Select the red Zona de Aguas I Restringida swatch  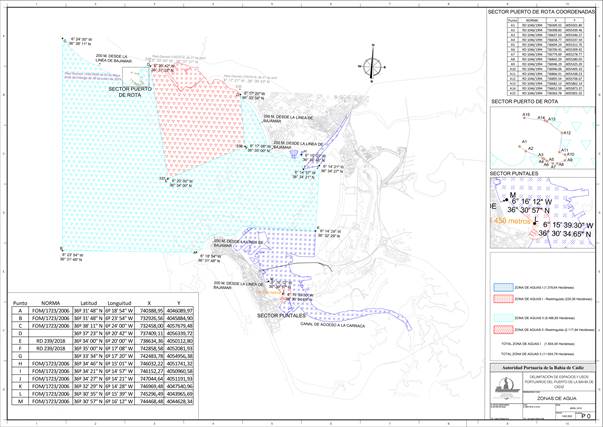pos(503,299)
